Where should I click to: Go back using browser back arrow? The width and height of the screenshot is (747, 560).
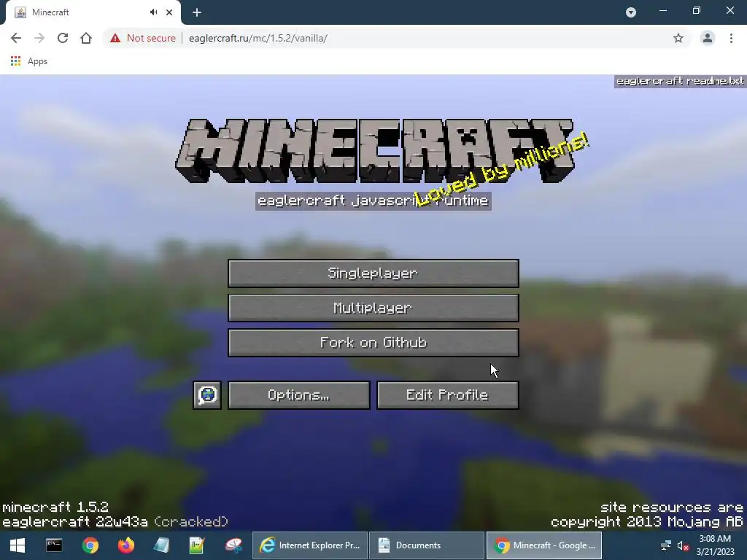[16, 38]
